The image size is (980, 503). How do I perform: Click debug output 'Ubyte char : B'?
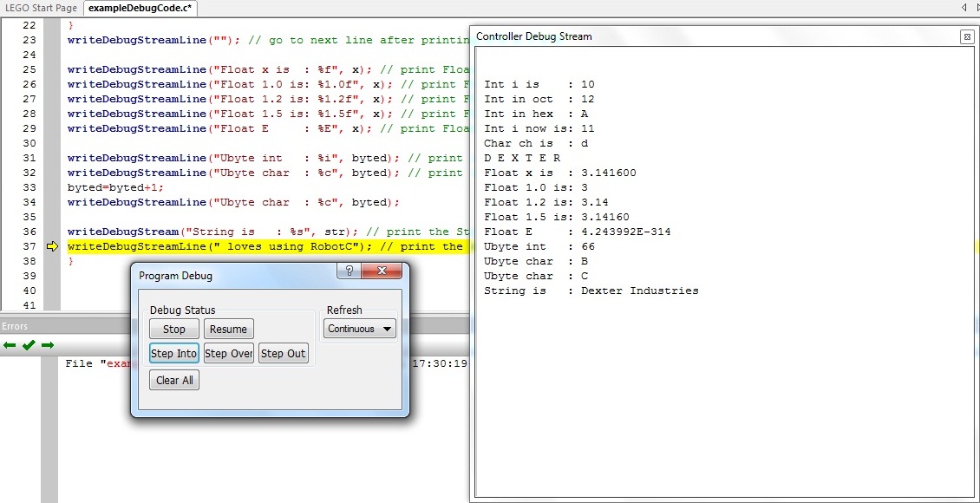[x=536, y=261]
